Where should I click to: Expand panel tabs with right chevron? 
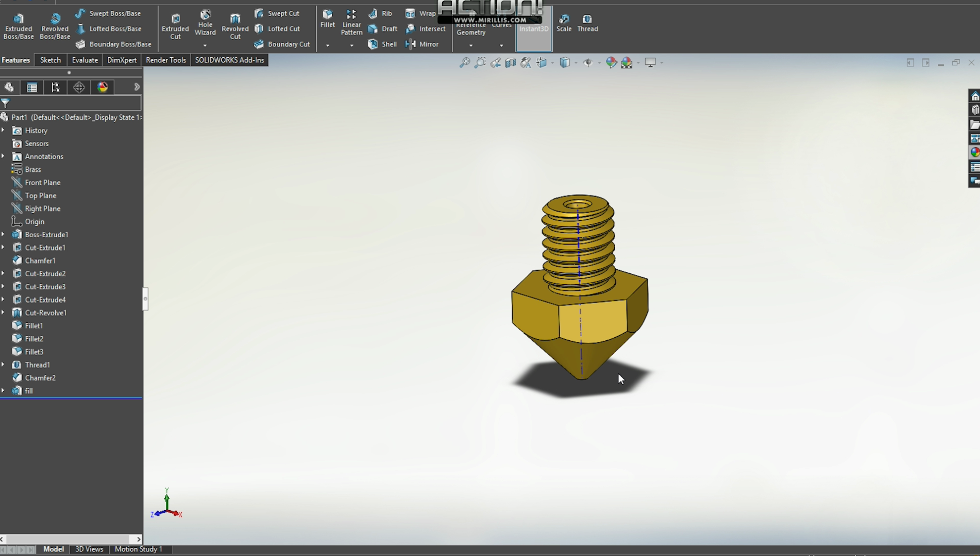(137, 87)
